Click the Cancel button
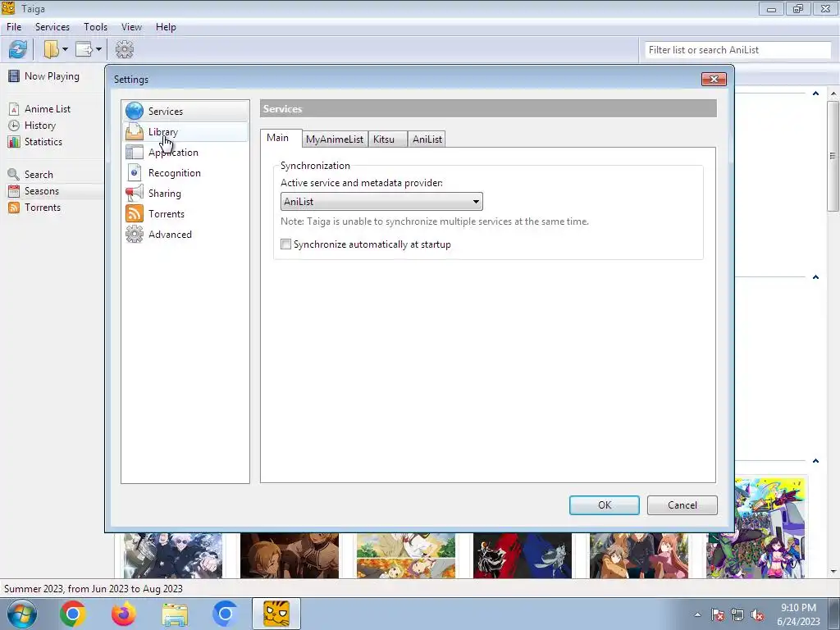This screenshot has height=630, width=840. 682,505
